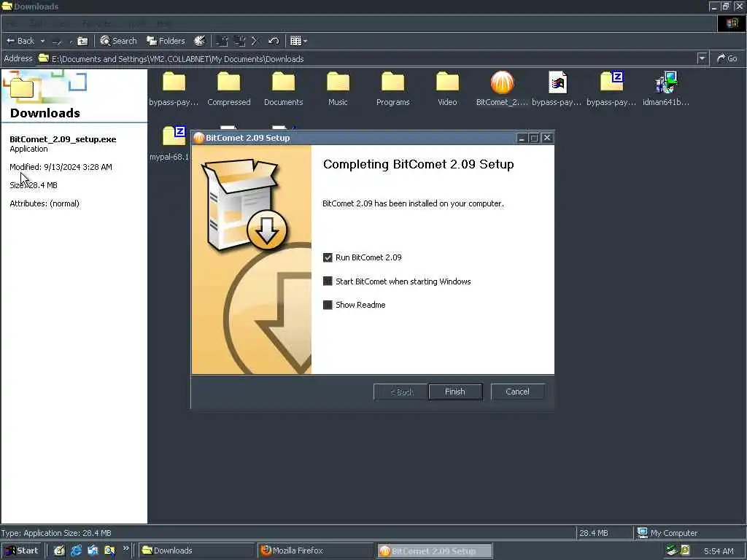The image size is (747, 560).
Task: Click the Forward arrow in Downloads toolbar
Action: point(57,42)
